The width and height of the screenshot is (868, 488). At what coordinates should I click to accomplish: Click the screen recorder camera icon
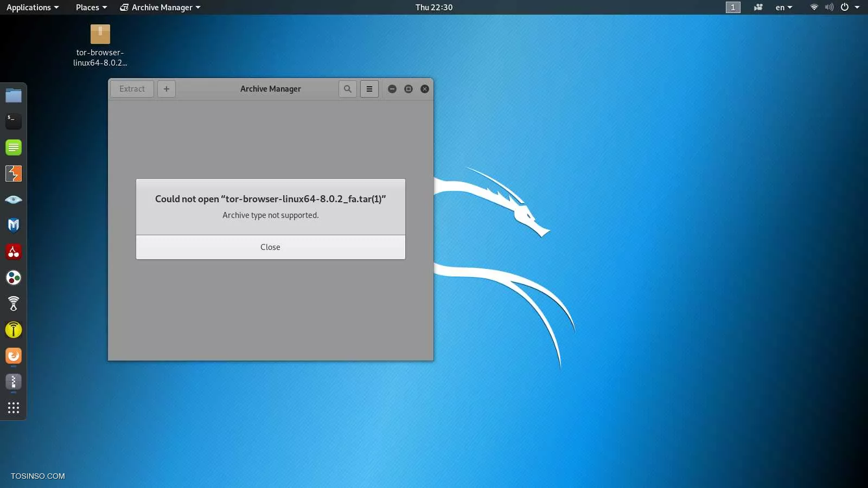pyautogui.click(x=758, y=8)
